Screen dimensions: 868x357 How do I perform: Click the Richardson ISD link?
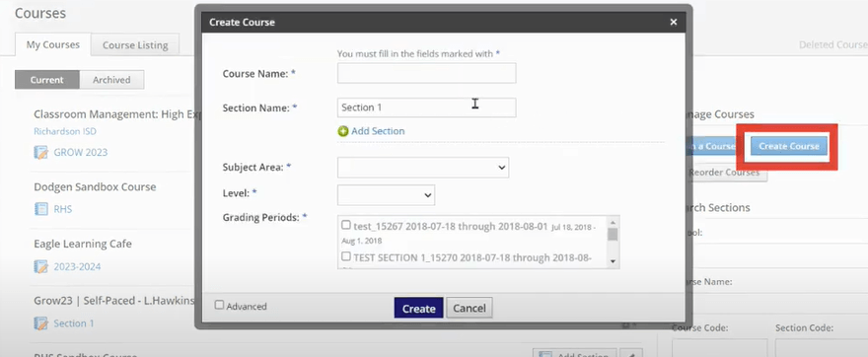point(65,131)
